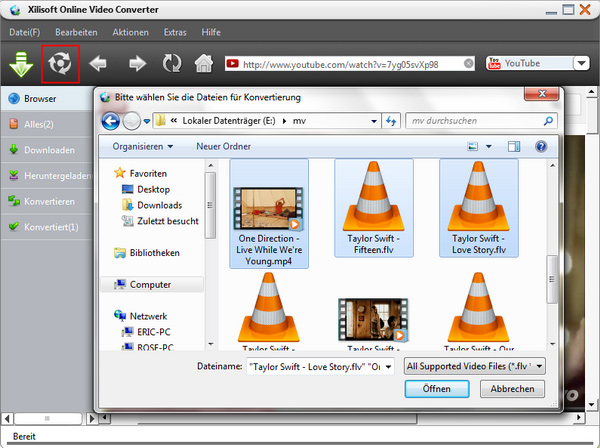This screenshot has height=448, width=600.
Task: Click the Abbrechen button
Action: [512, 389]
